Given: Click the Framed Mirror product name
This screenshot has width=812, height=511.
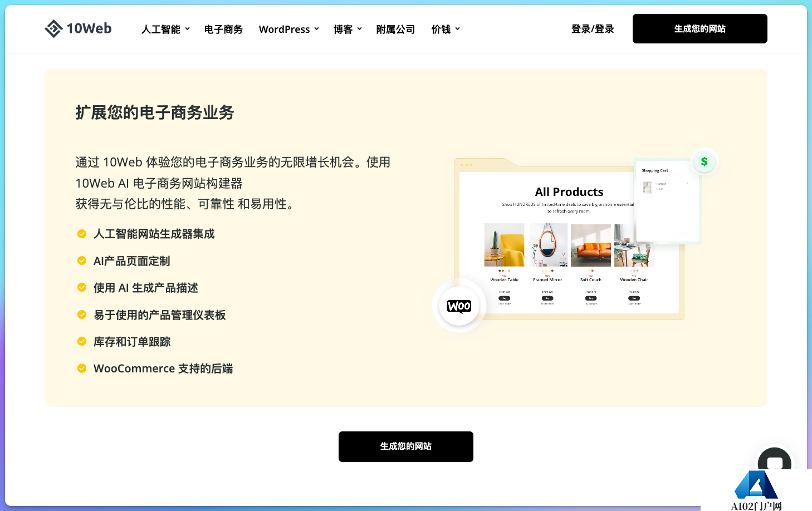Looking at the screenshot, I should (547, 280).
